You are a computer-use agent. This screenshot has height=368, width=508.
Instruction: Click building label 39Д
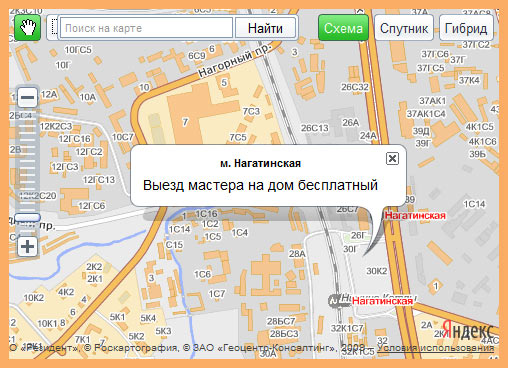point(421,131)
